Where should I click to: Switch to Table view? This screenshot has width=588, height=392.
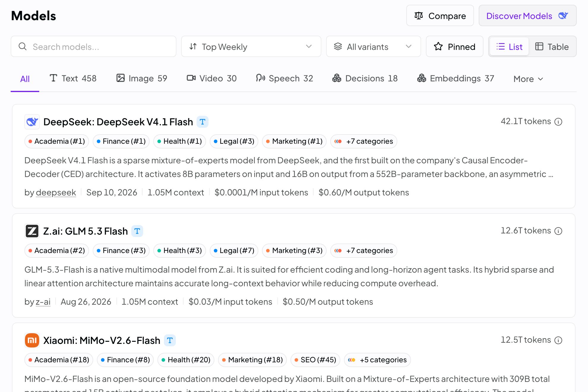coord(552,47)
